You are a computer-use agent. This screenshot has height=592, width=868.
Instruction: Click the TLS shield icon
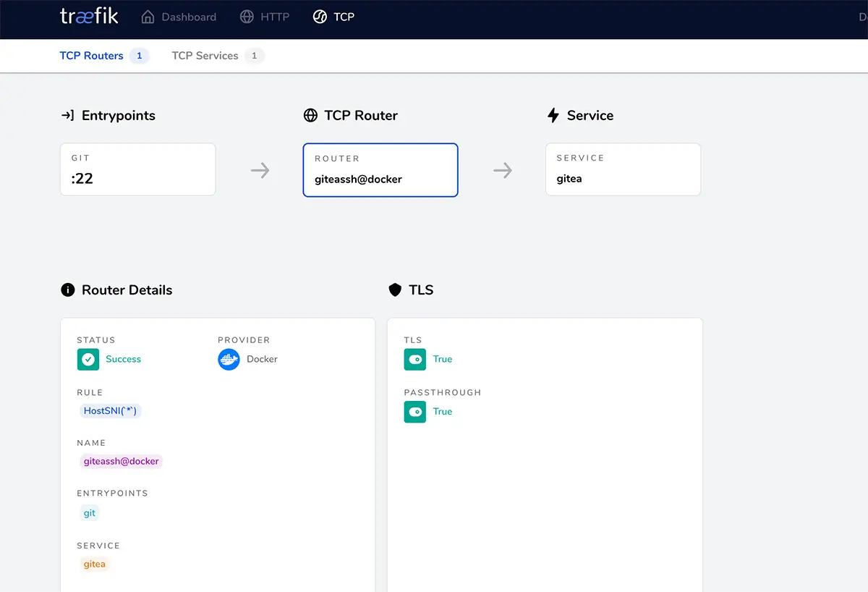394,289
